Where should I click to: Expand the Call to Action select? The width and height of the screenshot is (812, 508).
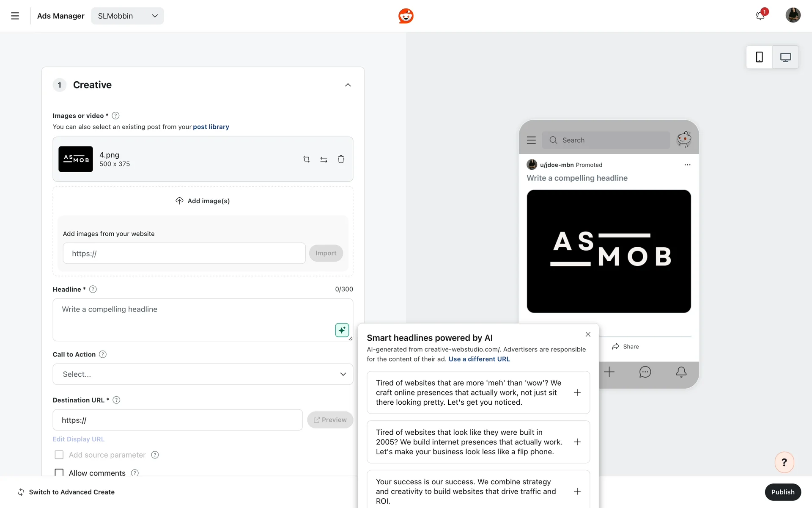pos(203,374)
